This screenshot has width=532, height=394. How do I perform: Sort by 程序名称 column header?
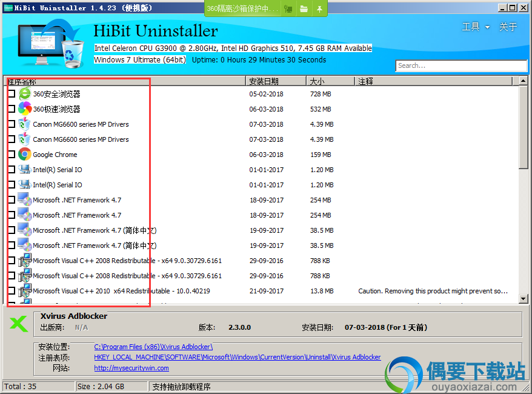click(x=125, y=81)
